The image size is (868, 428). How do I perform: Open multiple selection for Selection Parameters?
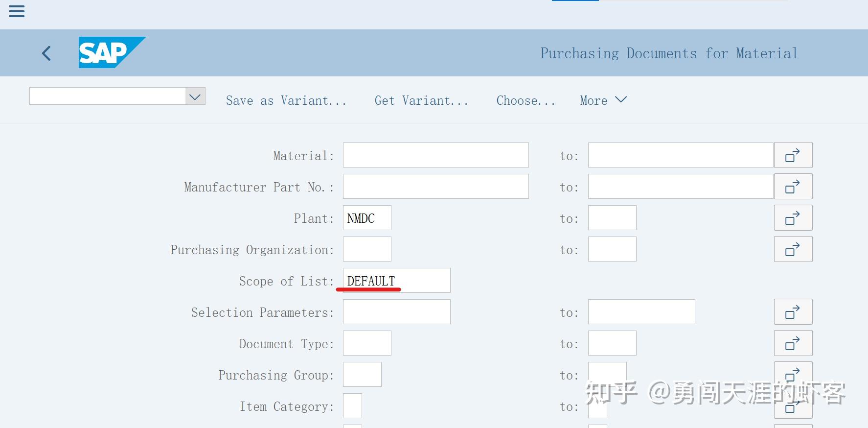point(793,312)
